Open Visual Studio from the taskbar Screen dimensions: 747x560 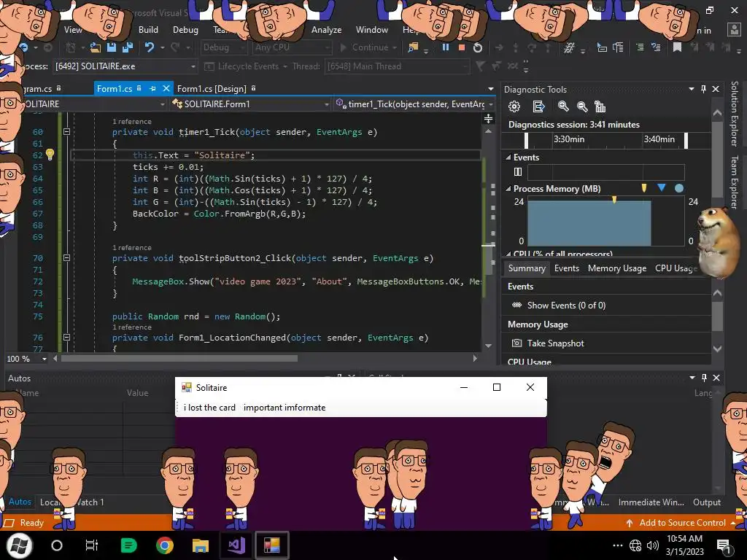click(x=236, y=545)
